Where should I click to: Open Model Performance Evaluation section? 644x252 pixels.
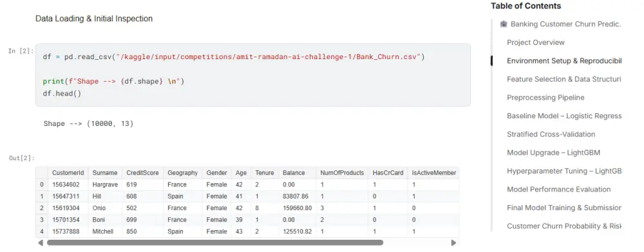558,189
